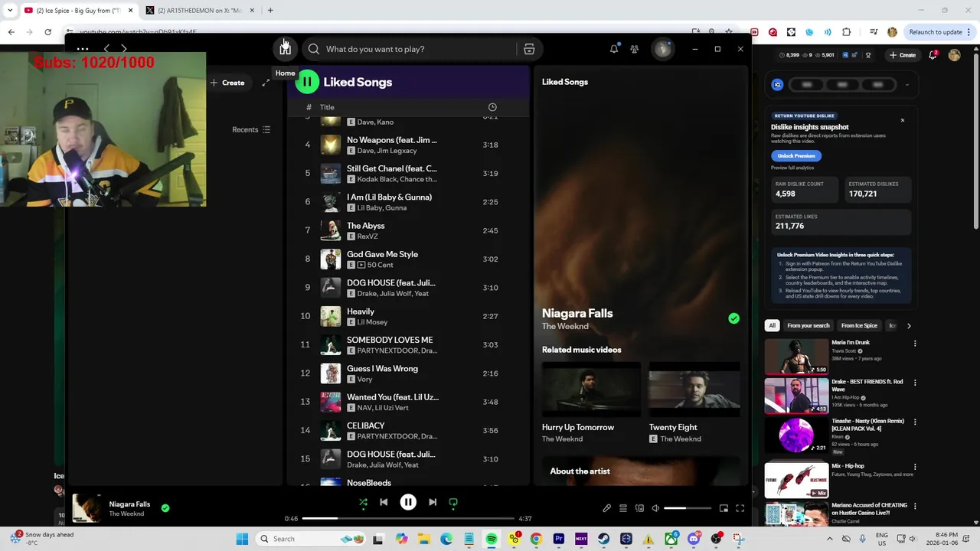Go to Spotify Home
The height and width of the screenshot is (551, 980).
285,49
